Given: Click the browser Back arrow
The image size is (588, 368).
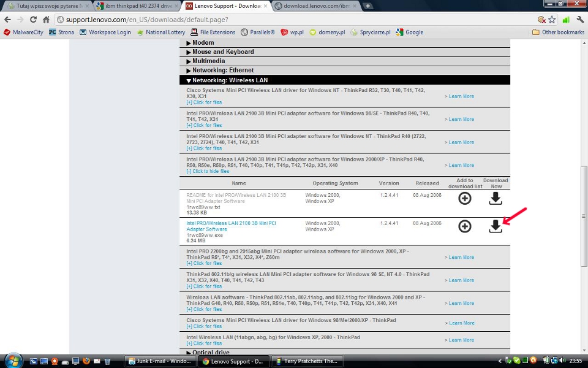Looking at the screenshot, I should (x=7, y=20).
